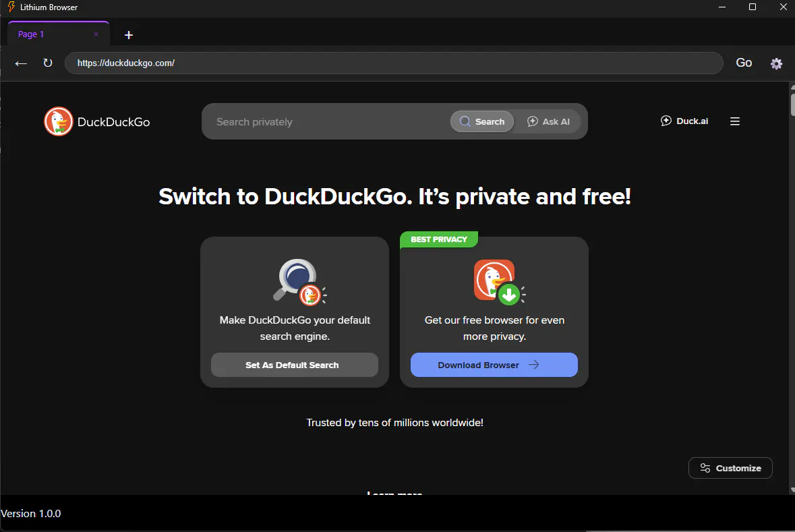Open Lithium Browser settings gear
Viewport: 795px width, 532px height.
[776, 63]
